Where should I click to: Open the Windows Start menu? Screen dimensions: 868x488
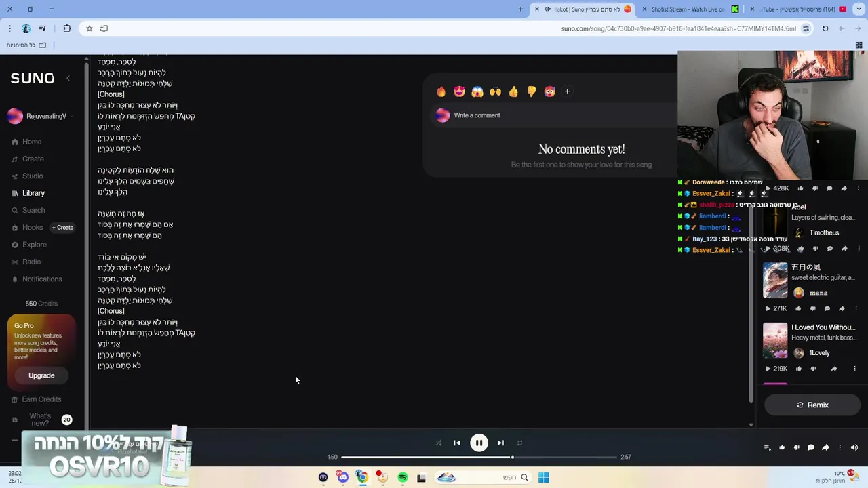point(543,477)
